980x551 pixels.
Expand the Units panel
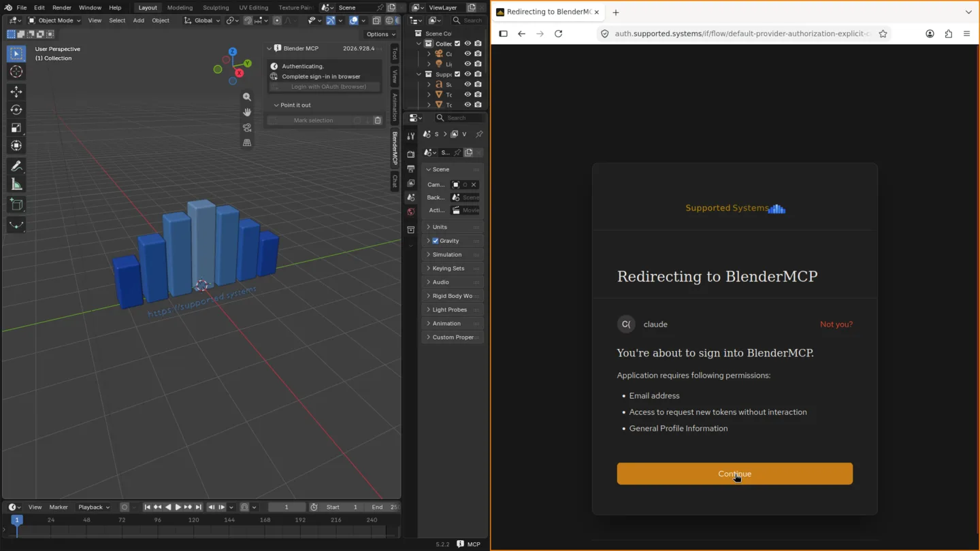[453, 227]
